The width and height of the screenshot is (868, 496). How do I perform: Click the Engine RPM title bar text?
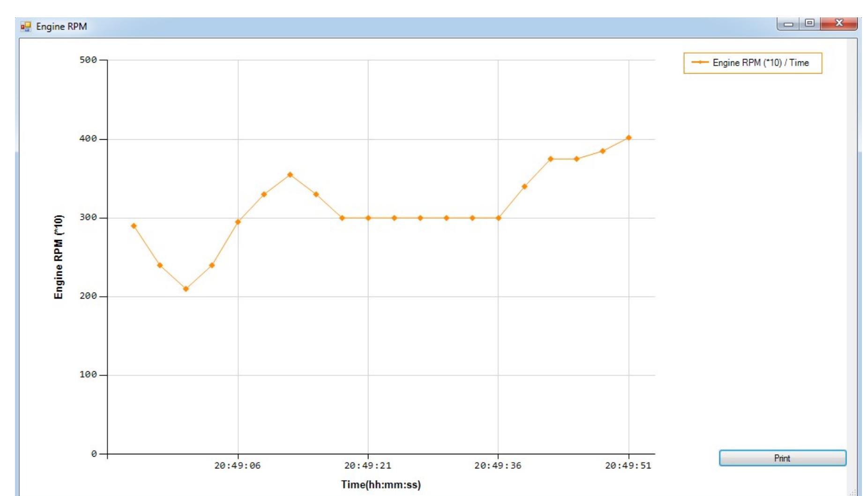point(61,27)
